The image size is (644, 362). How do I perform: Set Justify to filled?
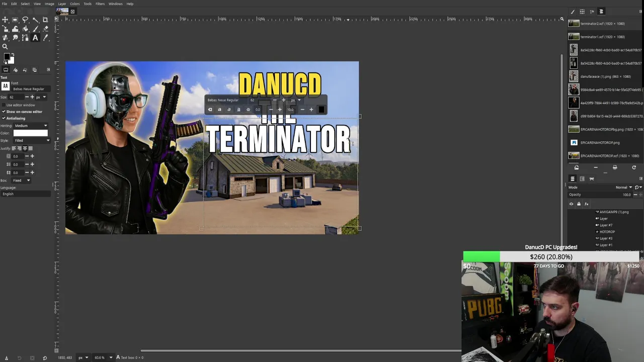point(30,148)
